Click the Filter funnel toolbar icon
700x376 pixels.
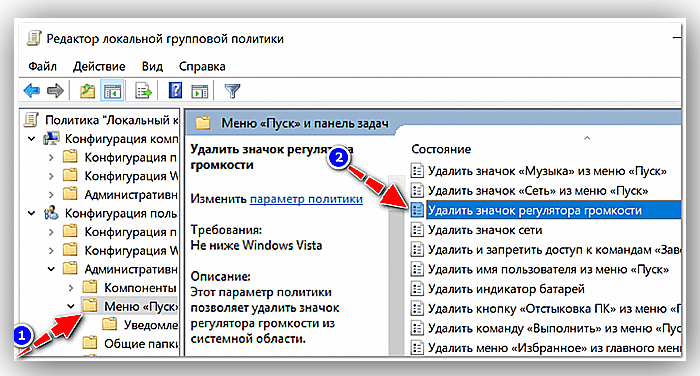pos(232,91)
